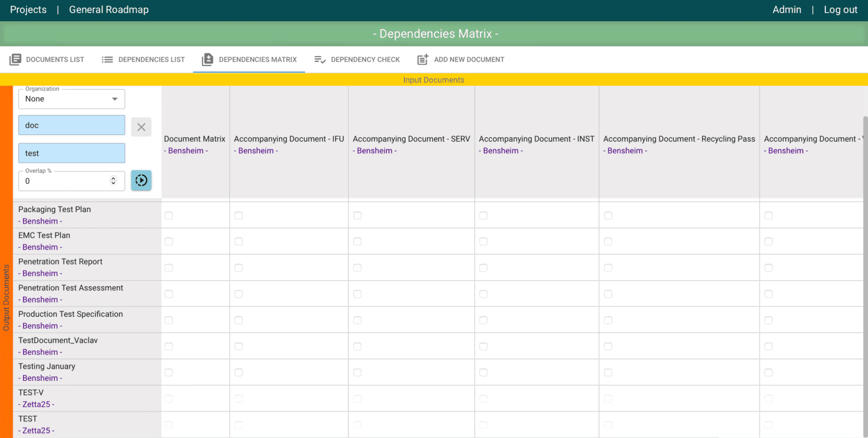Check Penetration Test Report under Accompanying Document - SERV
The height and width of the screenshot is (438, 868).
[x=357, y=268]
